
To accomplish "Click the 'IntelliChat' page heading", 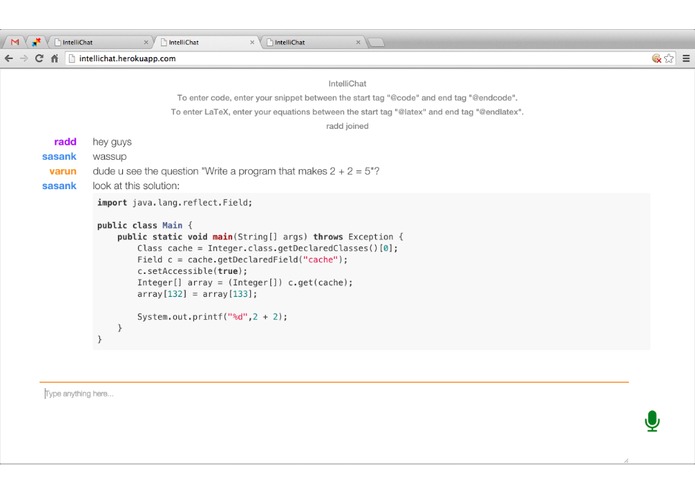I will pos(347,83).
